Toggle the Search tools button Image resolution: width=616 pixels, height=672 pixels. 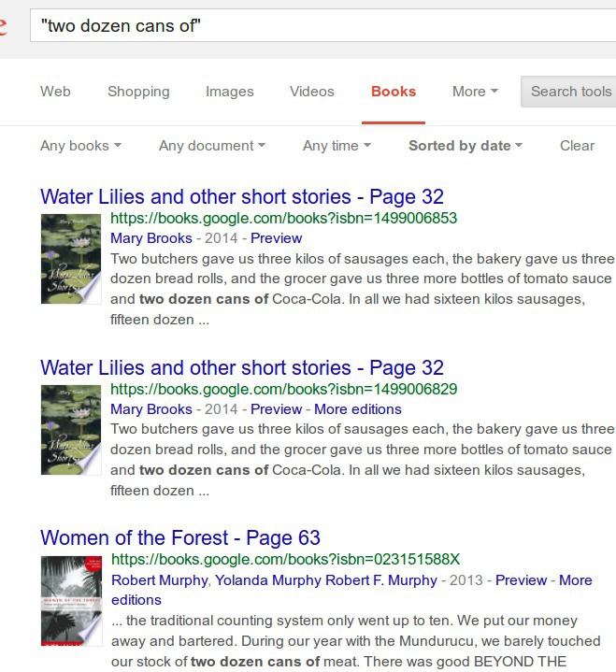pos(568,92)
